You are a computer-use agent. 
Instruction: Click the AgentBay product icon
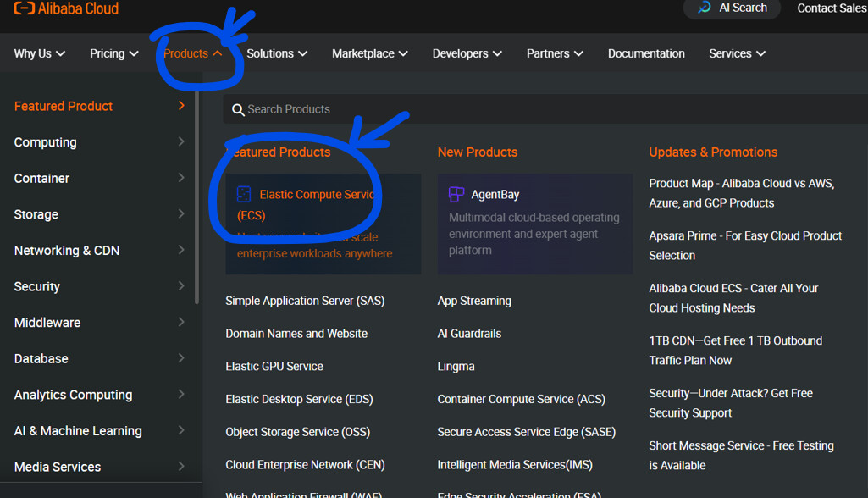(x=456, y=195)
